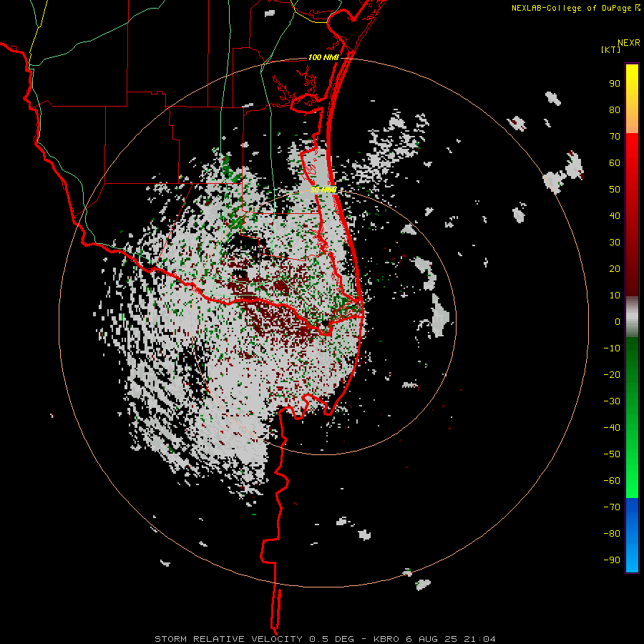Screen dimensions: 644x644
Task: Select the positive 80 value on the scale
Action: (x=615, y=109)
